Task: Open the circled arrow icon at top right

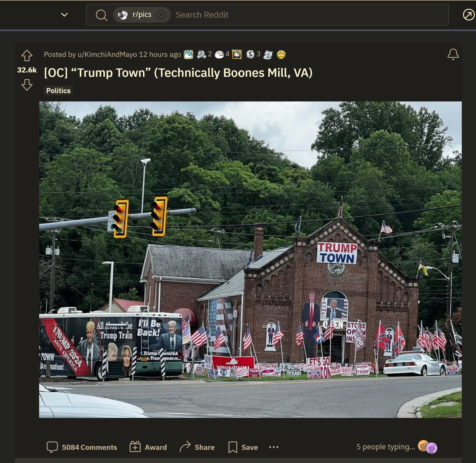Action: coord(469,15)
